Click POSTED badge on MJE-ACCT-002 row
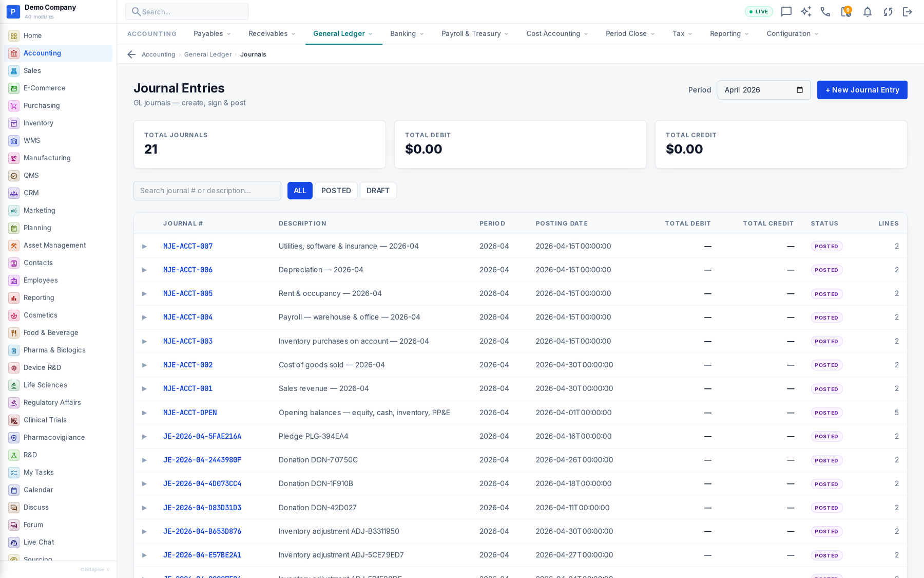The width and height of the screenshot is (924, 578). [826, 365]
